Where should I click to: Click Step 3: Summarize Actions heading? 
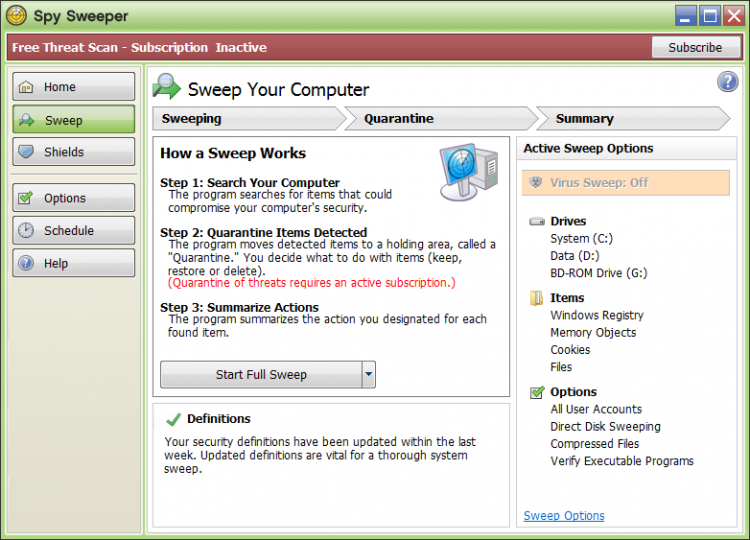(239, 307)
